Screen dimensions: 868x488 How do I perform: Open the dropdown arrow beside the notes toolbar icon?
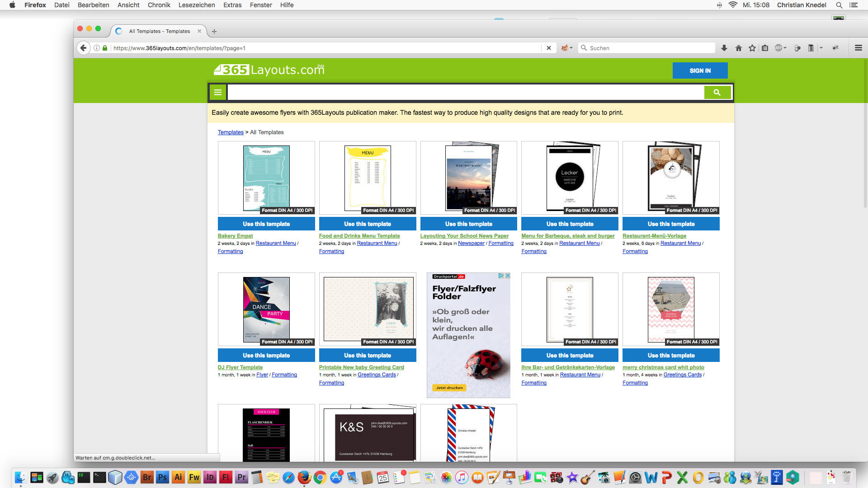[821, 48]
